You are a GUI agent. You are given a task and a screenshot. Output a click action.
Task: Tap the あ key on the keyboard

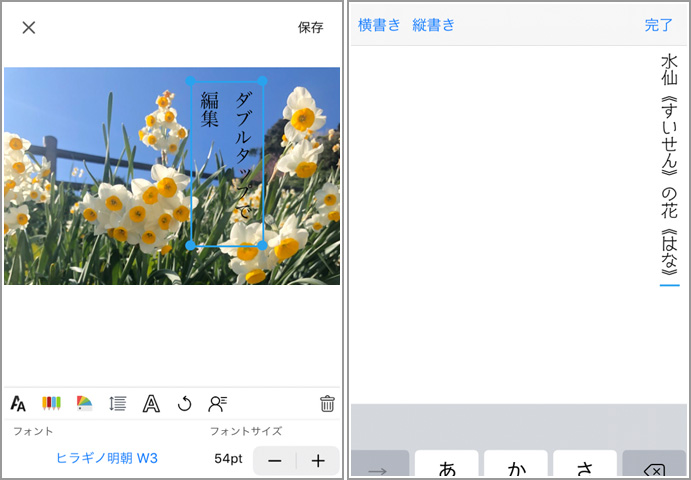[446, 464]
